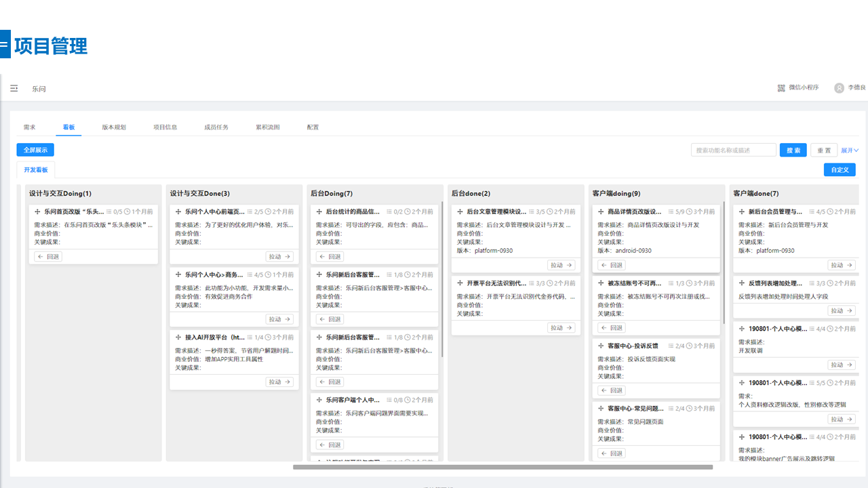Click the 重置 button
This screenshot has height=488, width=868.
(824, 150)
